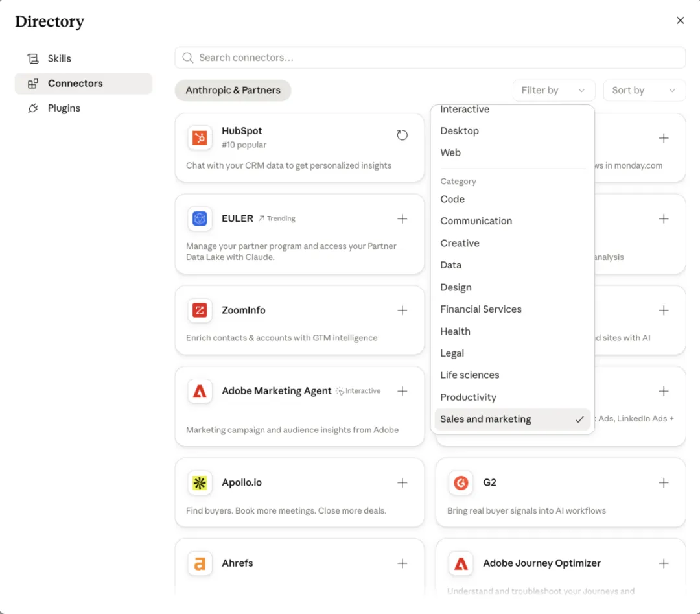
Task: Select the Financial Services category
Action: click(x=513, y=309)
